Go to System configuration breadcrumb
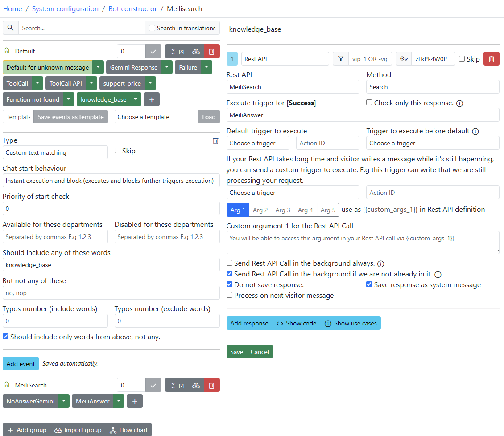The height and width of the screenshot is (436, 504). [x=65, y=8]
